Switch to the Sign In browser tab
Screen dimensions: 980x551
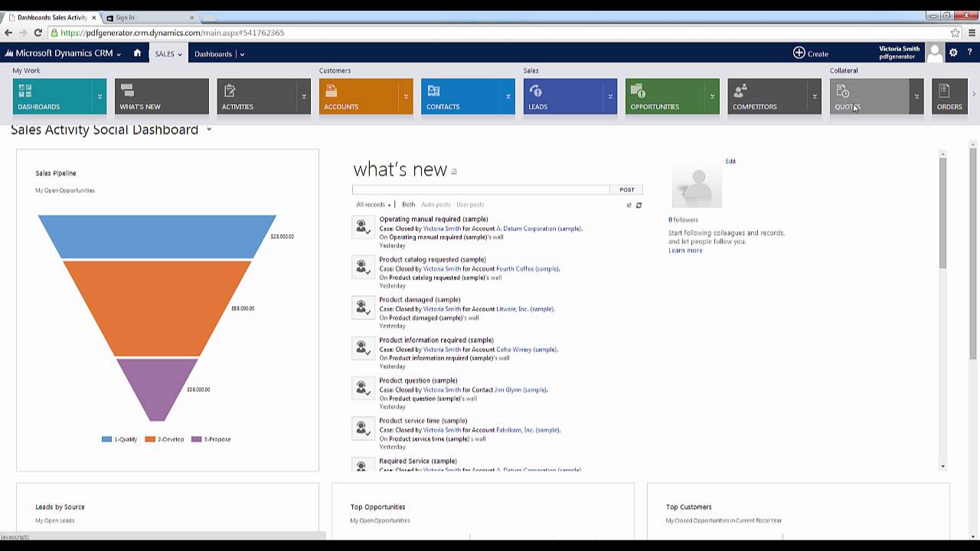(150, 18)
